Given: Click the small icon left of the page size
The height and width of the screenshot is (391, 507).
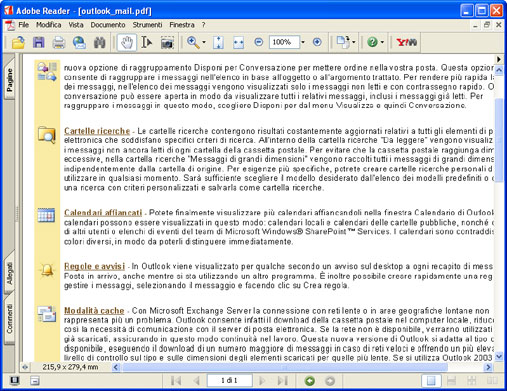Looking at the screenshot, I should tap(25, 367).
